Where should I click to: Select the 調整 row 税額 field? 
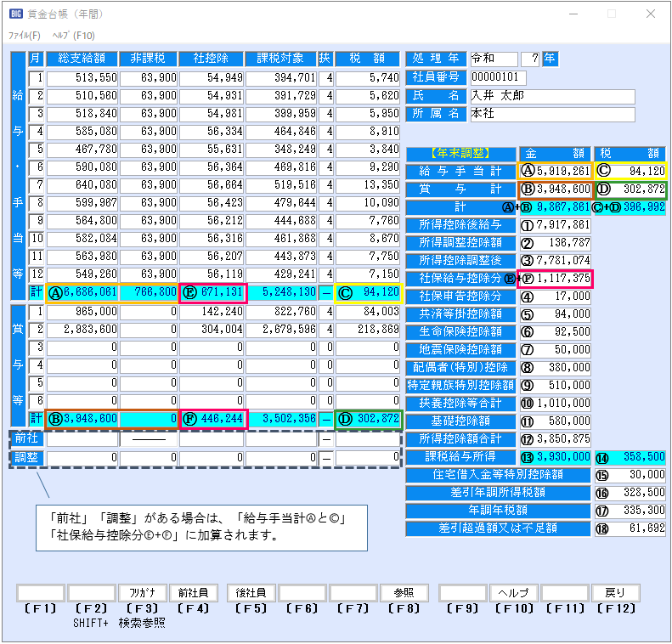pos(367,458)
